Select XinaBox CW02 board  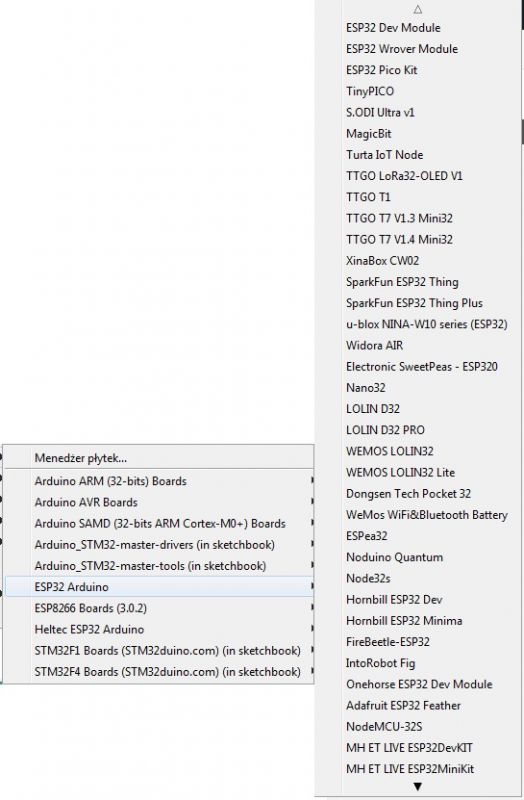point(418,261)
